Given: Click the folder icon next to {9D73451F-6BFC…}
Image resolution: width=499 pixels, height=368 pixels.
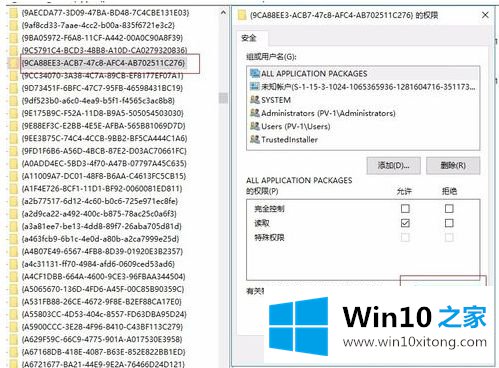Looking at the screenshot, I should tap(13, 88).
